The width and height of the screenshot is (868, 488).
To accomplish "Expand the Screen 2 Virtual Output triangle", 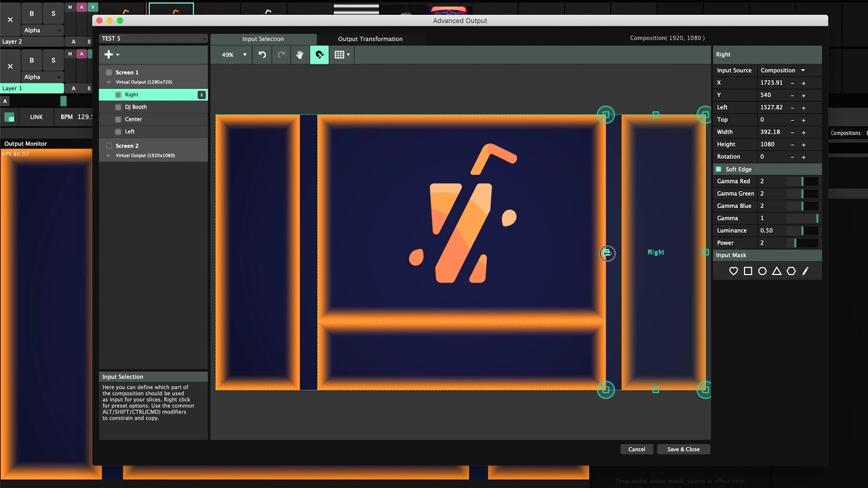I will pyautogui.click(x=109, y=155).
